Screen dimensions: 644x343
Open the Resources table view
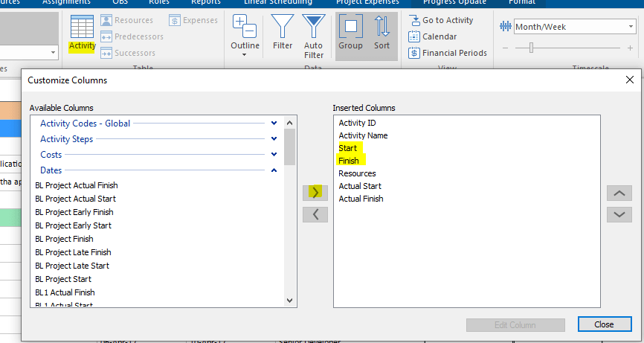(x=127, y=20)
